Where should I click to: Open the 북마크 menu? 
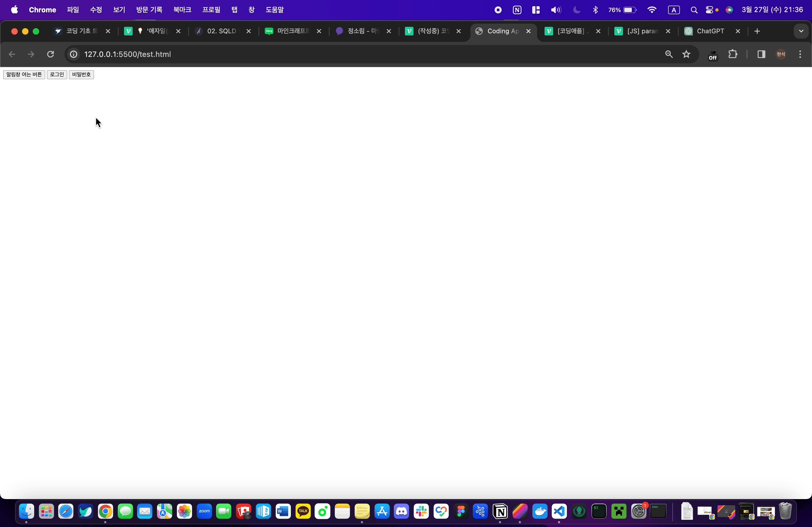(x=182, y=10)
